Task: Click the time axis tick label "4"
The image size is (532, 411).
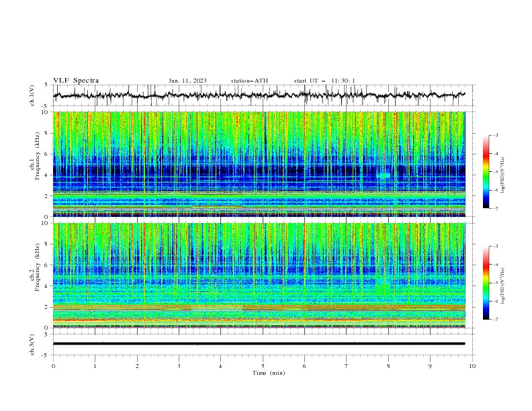Action: pyautogui.click(x=221, y=366)
